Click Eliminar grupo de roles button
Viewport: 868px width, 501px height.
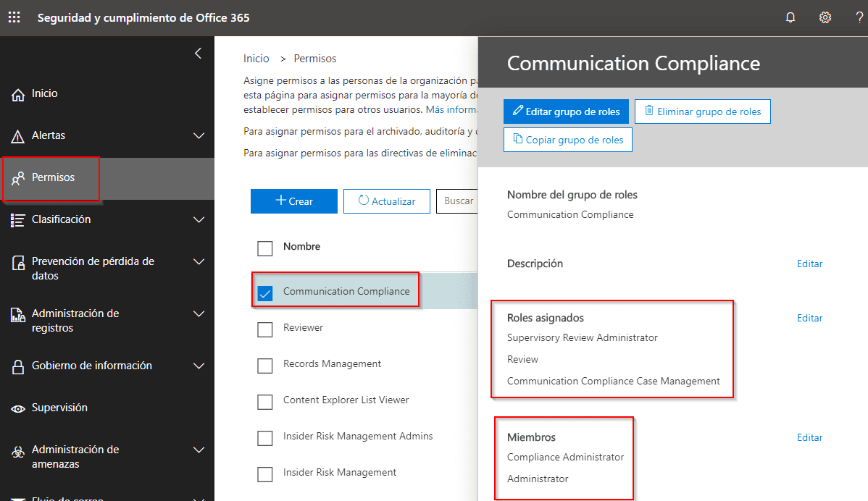[x=703, y=111]
